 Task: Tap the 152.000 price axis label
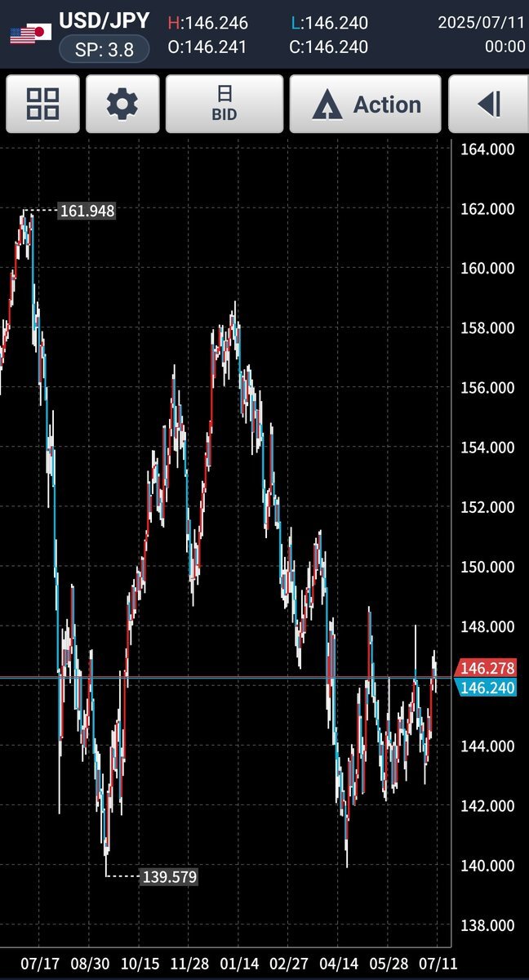coord(487,507)
